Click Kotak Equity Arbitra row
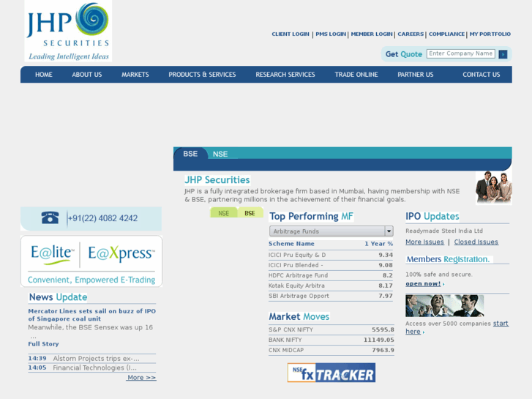The height and width of the screenshot is (399, 532). pyautogui.click(x=331, y=286)
